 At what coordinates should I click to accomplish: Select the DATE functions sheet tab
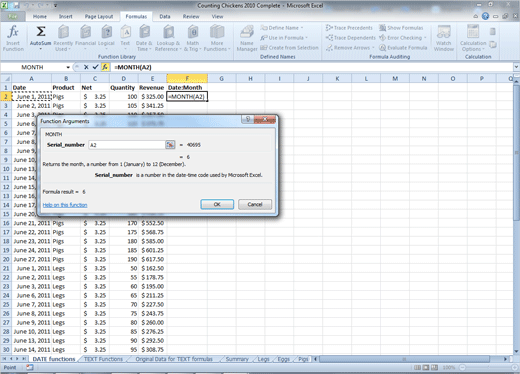54,359
